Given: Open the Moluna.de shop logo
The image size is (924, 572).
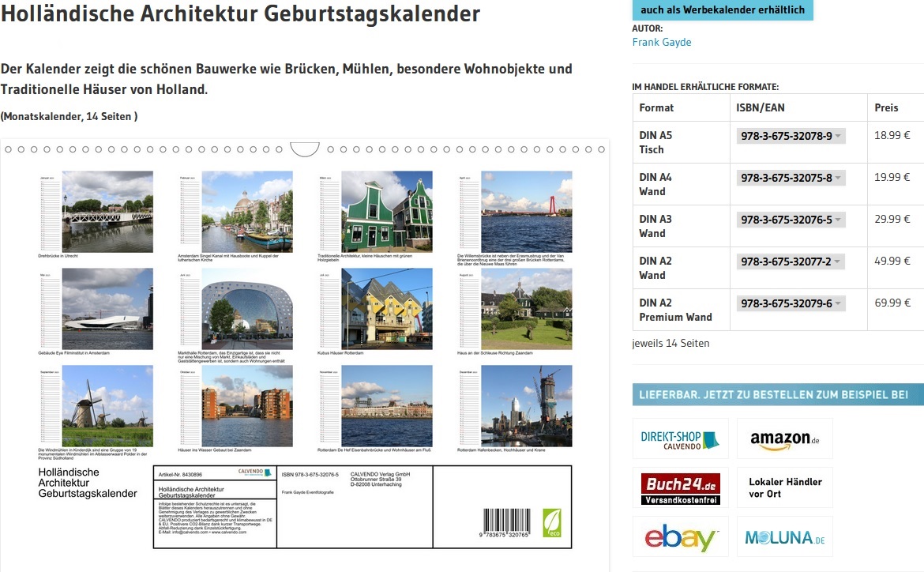Looking at the screenshot, I should (x=784, y=536).
